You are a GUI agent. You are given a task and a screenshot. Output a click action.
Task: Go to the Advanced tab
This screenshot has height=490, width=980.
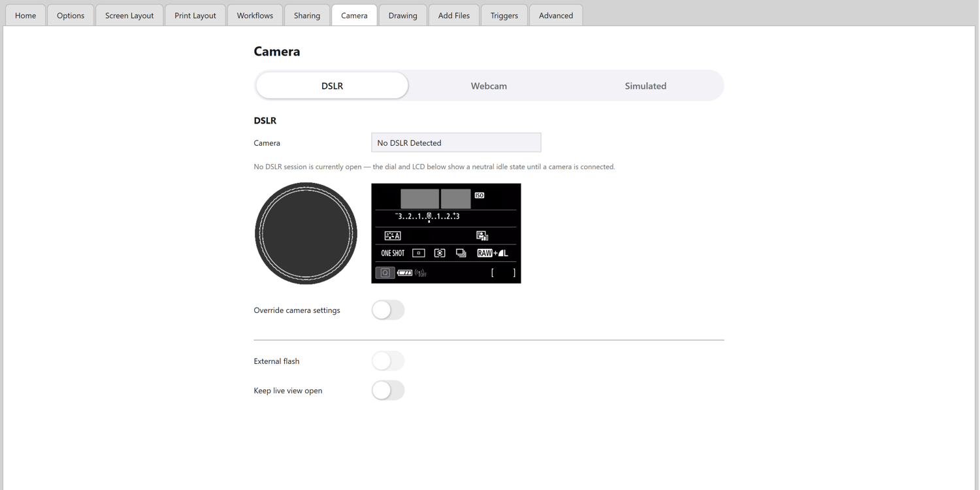pos(556,15)
